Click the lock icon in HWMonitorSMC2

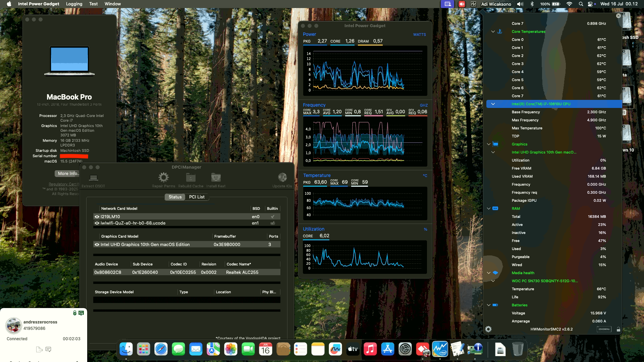pos(619,329)
